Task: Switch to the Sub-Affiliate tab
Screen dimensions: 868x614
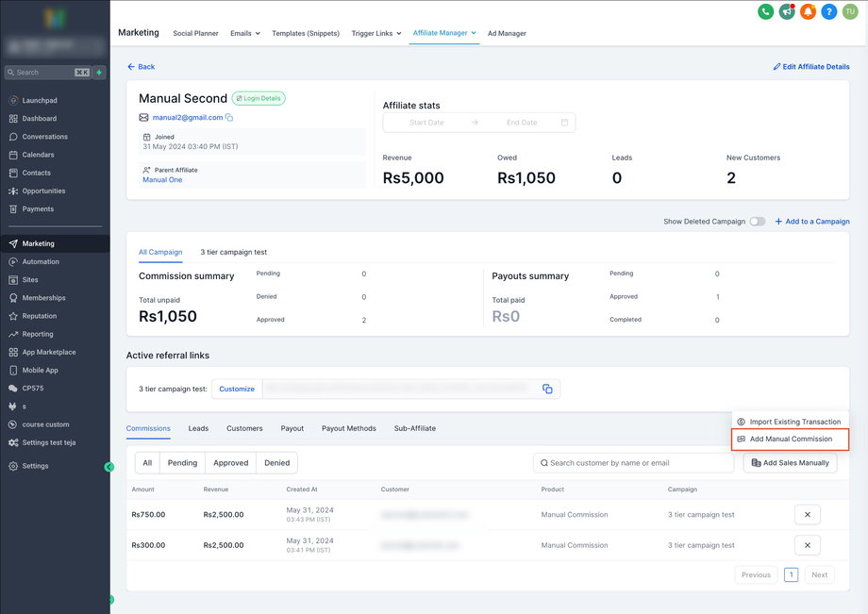Action: point(414,428)
